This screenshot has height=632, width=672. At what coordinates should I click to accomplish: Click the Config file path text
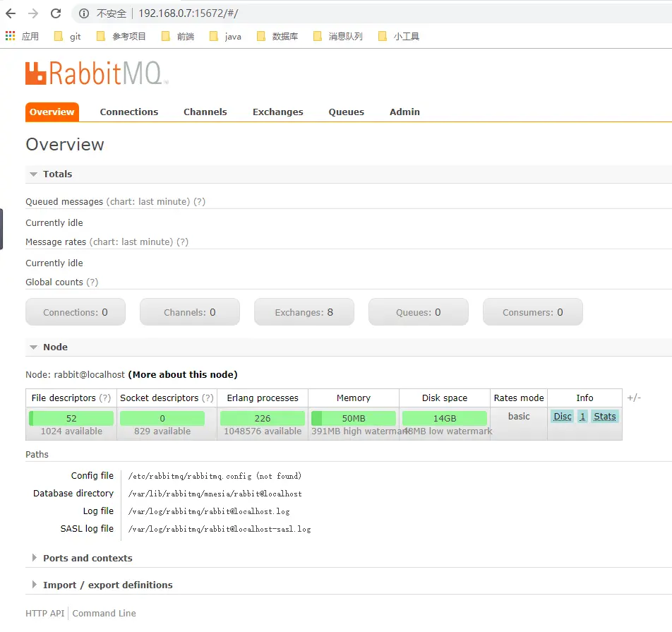point(215,476)
